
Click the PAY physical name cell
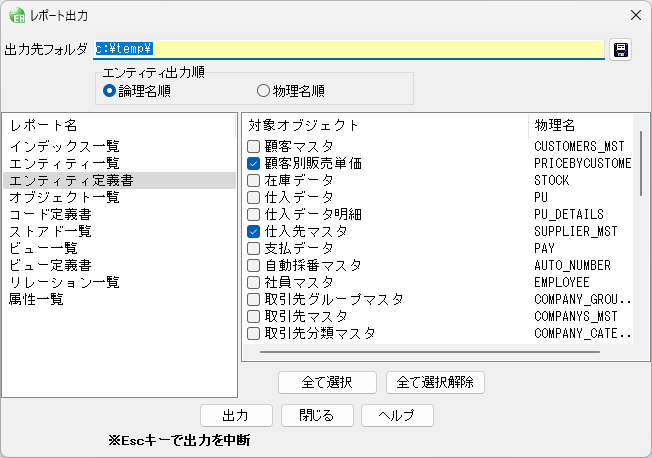click(x=544, y=248)
